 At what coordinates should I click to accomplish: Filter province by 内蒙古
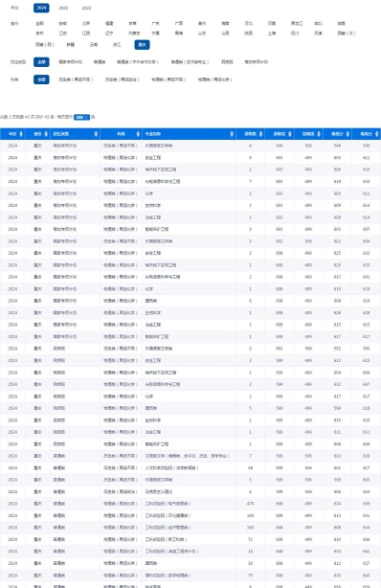134,34
